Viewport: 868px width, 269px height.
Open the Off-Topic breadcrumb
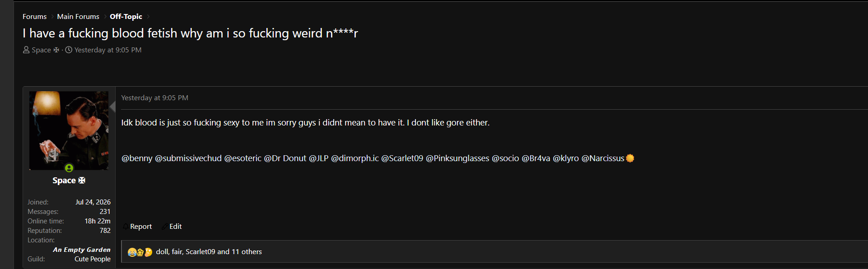pyautogui.click(x=126, y=16)
